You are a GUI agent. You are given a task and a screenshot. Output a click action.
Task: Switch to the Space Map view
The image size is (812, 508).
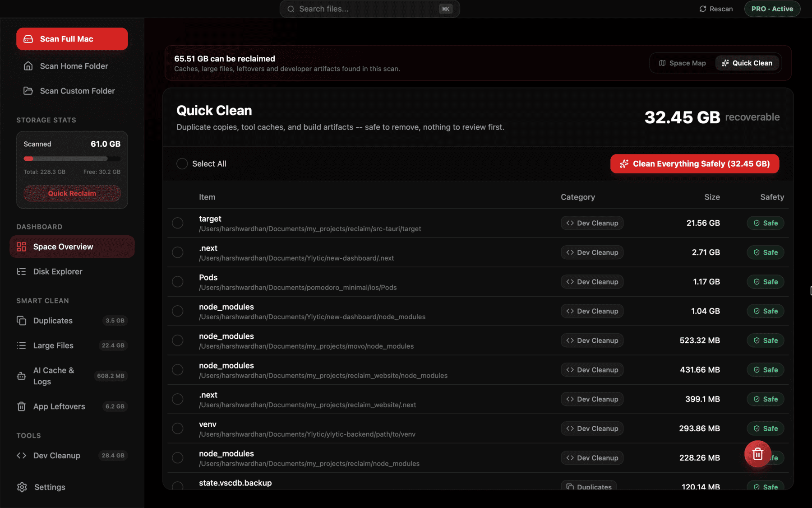683,63
